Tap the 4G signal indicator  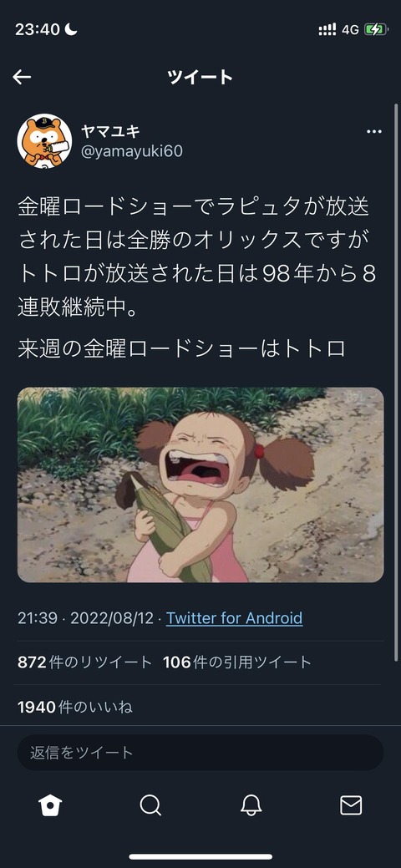point(350,30)
